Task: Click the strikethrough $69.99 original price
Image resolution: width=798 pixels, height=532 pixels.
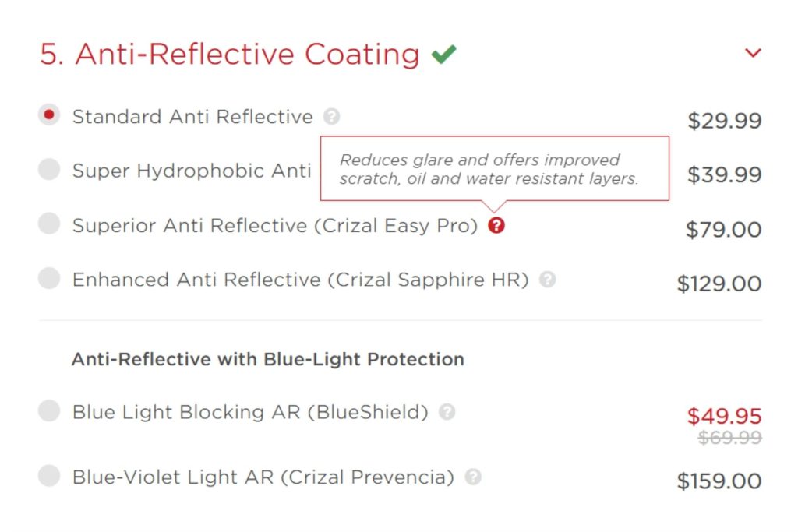Action: (x=727, y=439)
